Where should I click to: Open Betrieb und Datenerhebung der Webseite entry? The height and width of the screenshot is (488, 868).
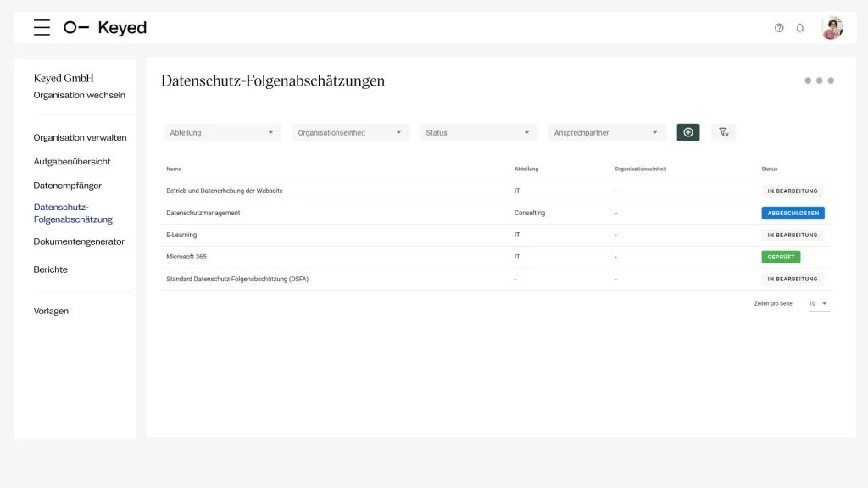(x=224, y=191)
